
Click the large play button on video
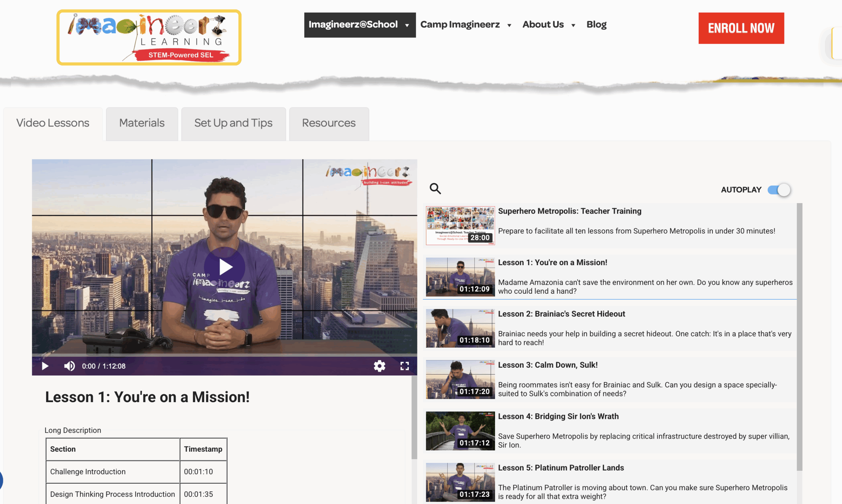(224, 267)
